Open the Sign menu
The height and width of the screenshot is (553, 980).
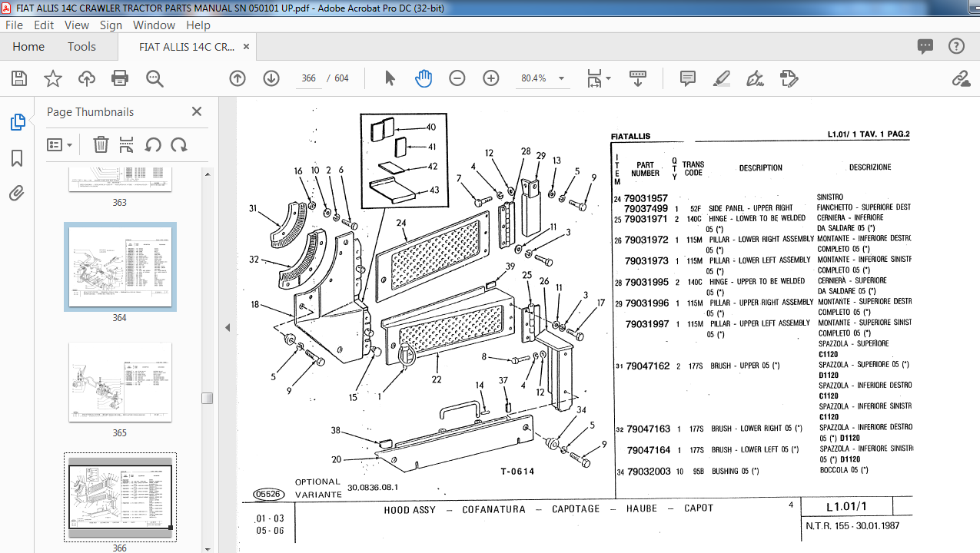(x=111, y=25)
